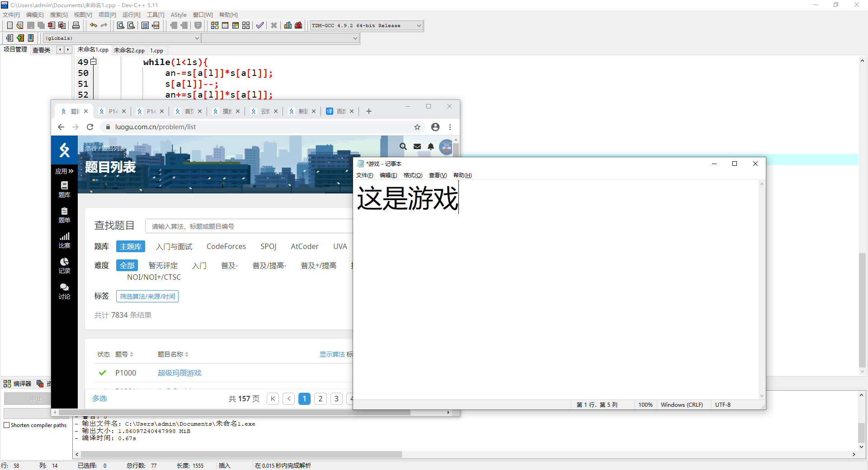Bookmark the Luogu page with the star

pyautogui.click(x=417, y=127)
